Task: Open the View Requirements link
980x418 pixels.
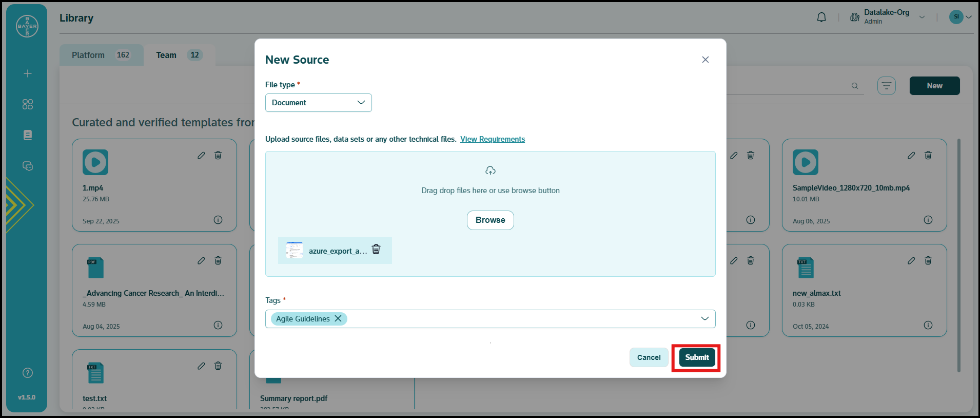Action: pos(493,139)
